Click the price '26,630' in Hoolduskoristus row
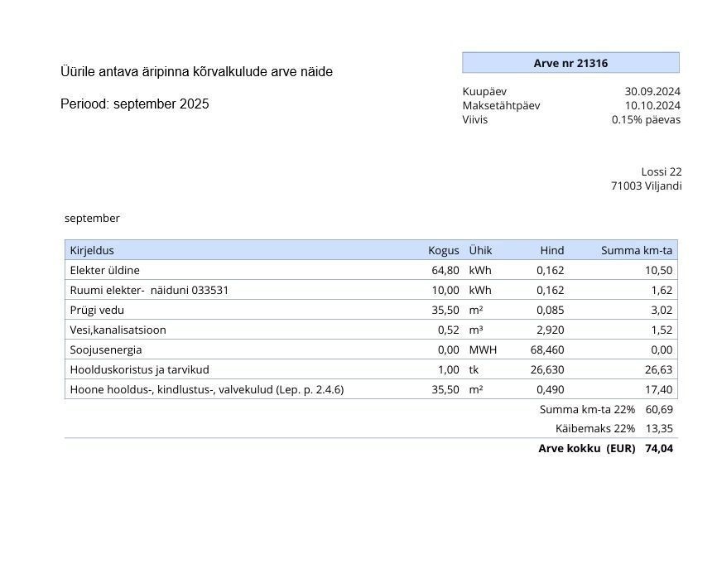 (x=547, y=369)
